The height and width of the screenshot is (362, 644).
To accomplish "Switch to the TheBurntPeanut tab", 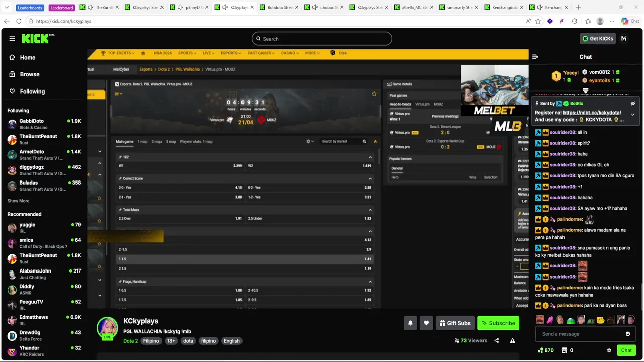I will point(100,7).
